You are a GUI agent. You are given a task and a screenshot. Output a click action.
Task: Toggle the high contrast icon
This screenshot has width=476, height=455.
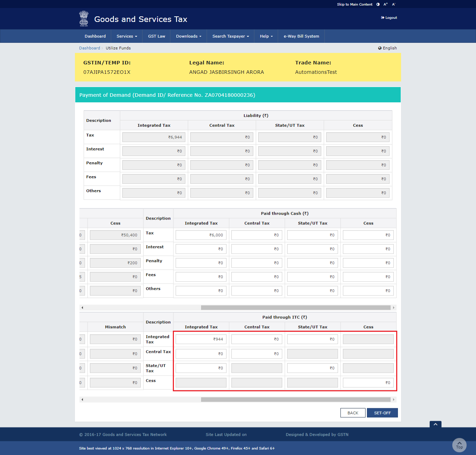click(x=378, y=5)
